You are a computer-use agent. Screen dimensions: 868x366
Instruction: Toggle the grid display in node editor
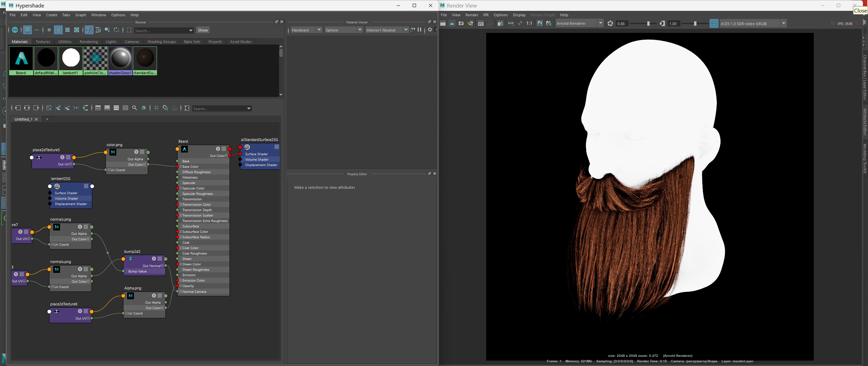pyautogui.click(x=156, y=108)
